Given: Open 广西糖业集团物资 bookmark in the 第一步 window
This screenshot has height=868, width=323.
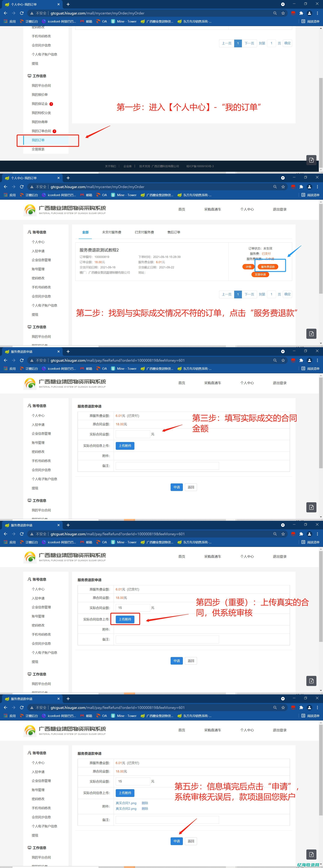Looking at the screenshot, I should (x=157, y=21).
